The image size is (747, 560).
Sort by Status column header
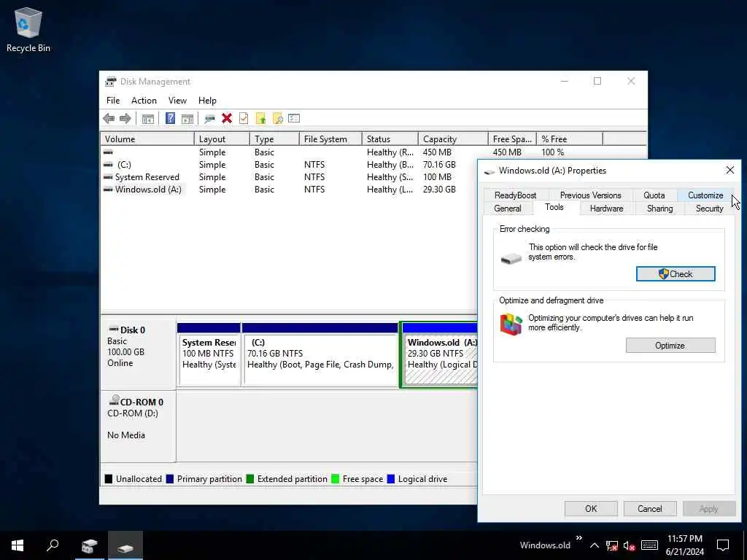click(390, 139)
